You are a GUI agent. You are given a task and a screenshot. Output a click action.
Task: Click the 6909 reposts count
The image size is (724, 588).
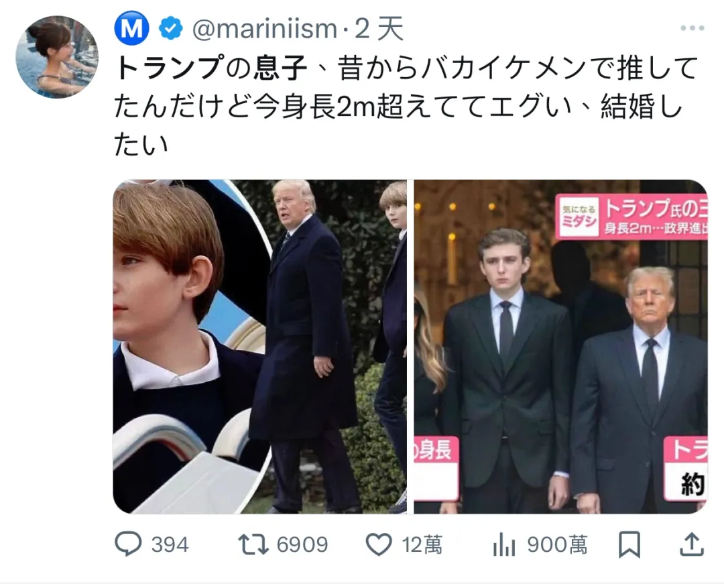click(x=302, y=545)
